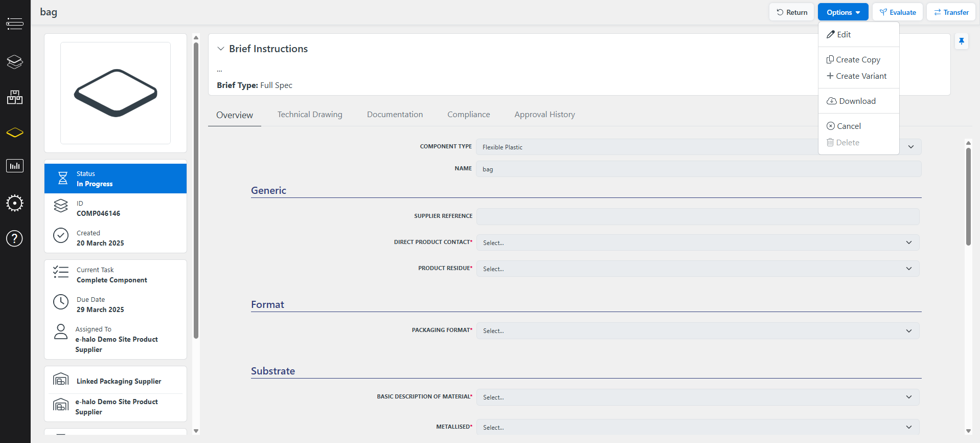Select Create Copy from Options menu
Screen dimensions: 980x443
[x=859, y=59]
